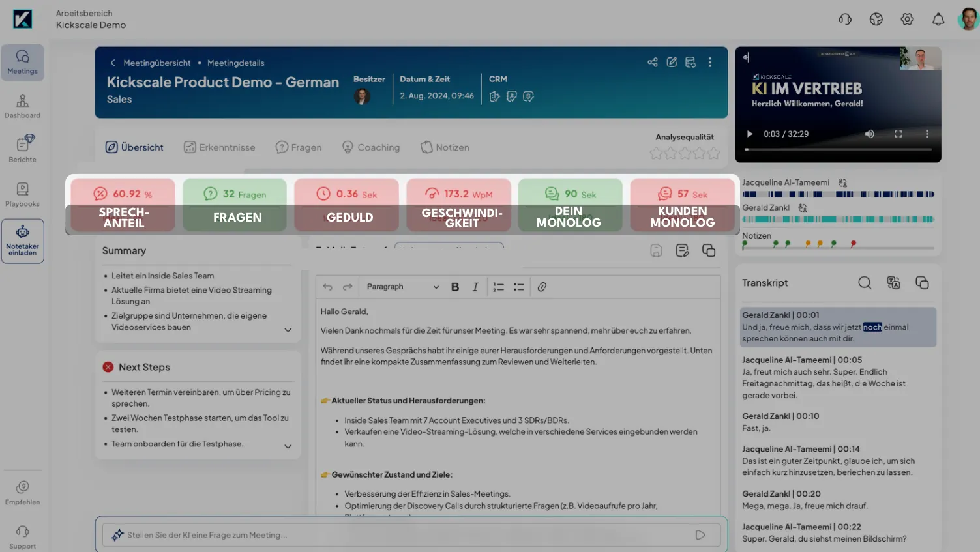
Task: Open the 32 Fragen metric card
Action: [235, 205]
